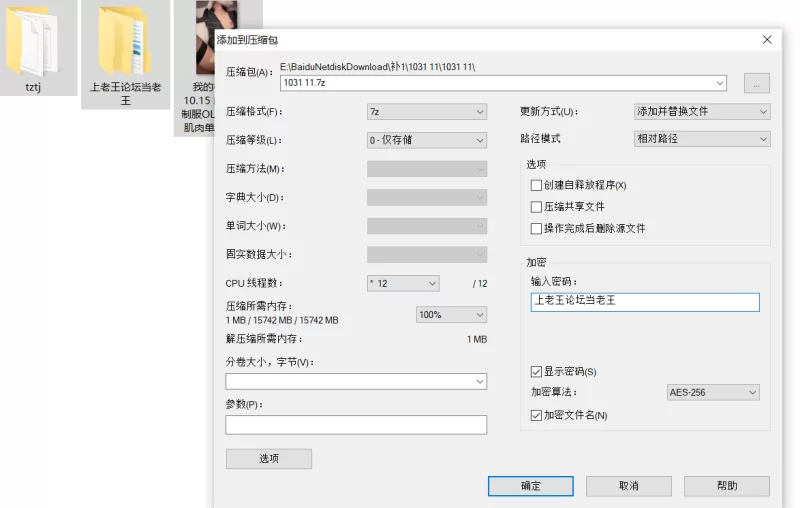Select the 上老王论坛当老王 folder icon
Screen dimensions: 800x508
(125, 40)
